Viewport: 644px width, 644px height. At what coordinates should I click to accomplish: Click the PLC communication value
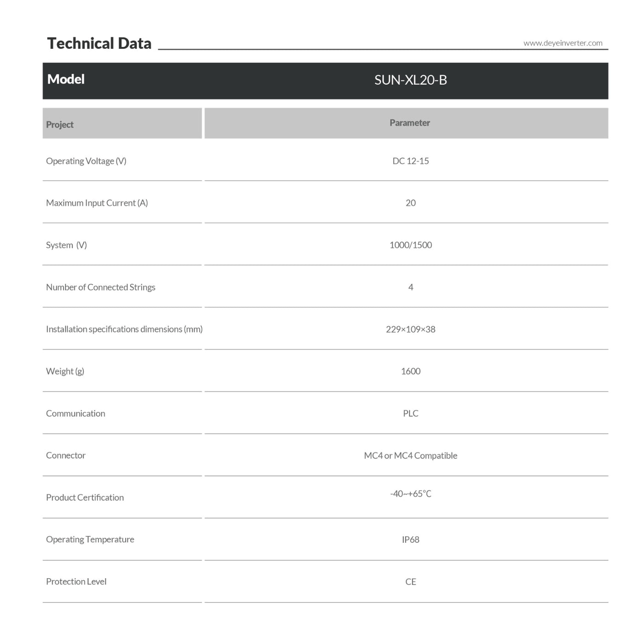pyautogui.click(x=410, y=414)
